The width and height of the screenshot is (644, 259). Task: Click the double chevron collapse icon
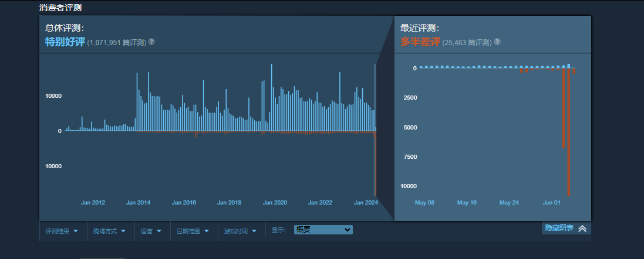582,229
